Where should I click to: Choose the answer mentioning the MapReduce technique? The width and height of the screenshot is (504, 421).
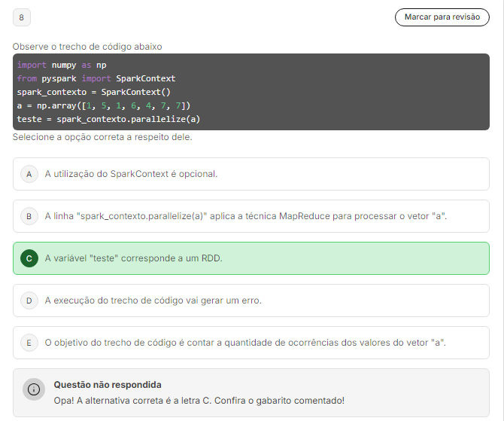(x=245, y=216)
